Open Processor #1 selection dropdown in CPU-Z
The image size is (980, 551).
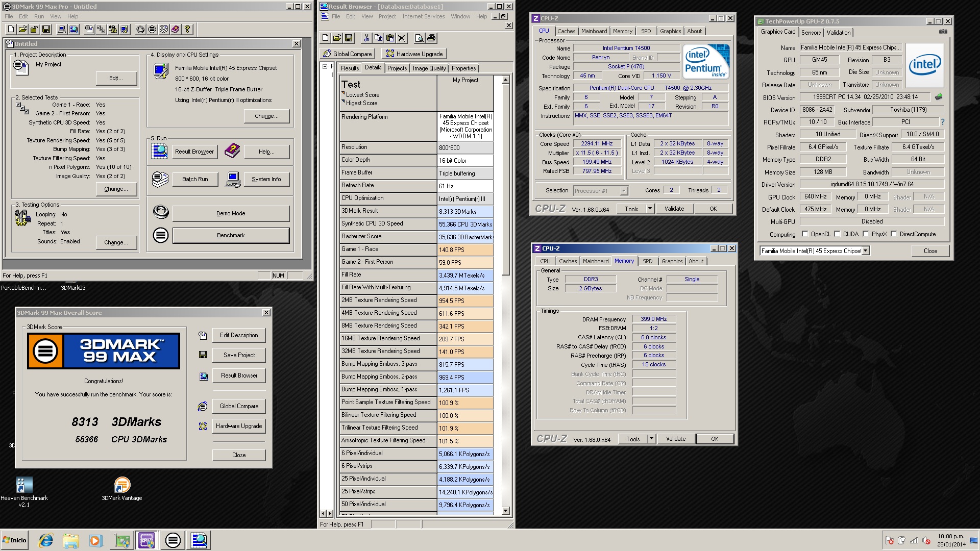tap(624, 191)
